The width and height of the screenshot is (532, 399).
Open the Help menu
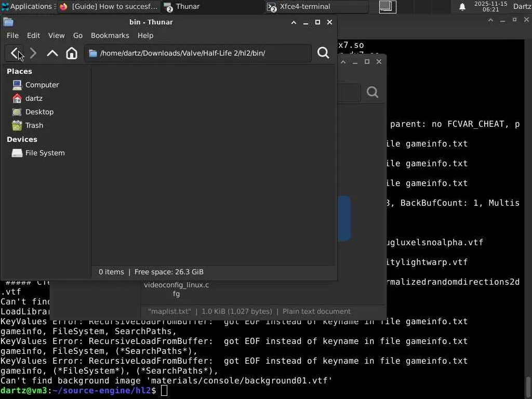145,35
